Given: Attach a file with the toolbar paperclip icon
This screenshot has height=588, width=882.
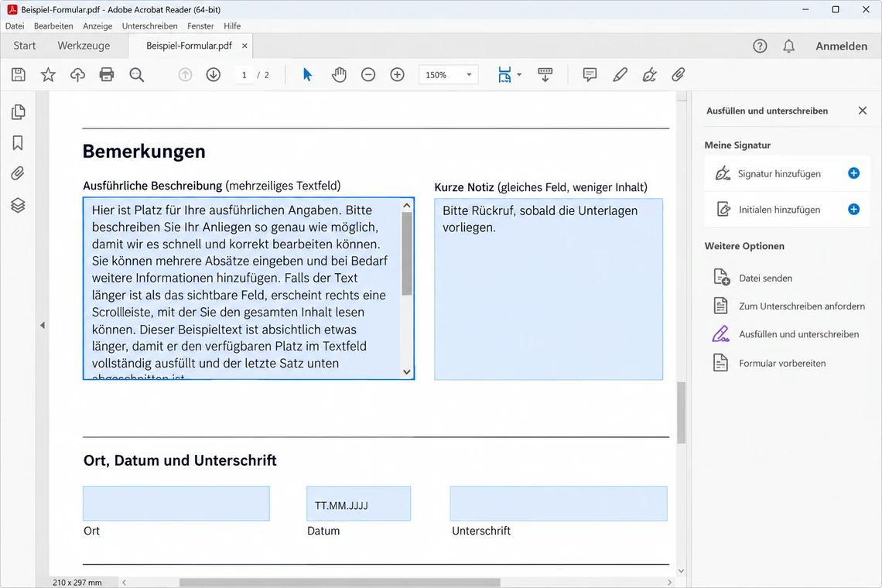Looking at the screenshot, I should [678, 75].
